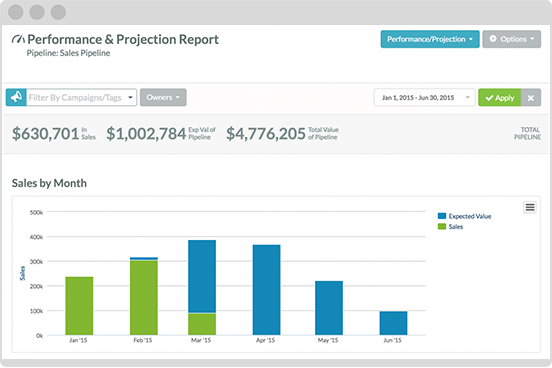This screenshot has height=368, width=552.
Task: Click the $630,701 In Sales figure
Action: pyautogui.click(x=54, y=133)
